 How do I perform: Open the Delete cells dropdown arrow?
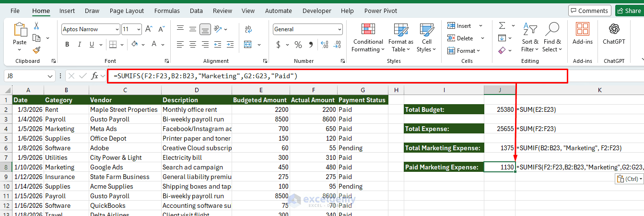[x=482, y=38]
